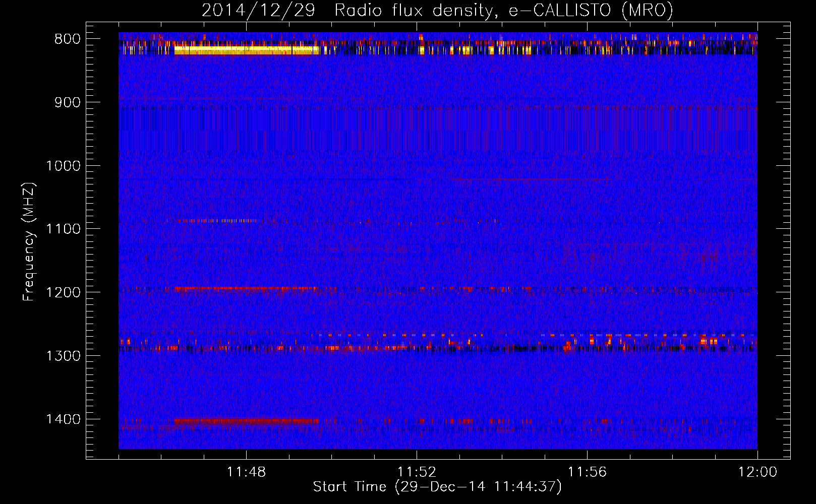This screenshot has height=504, width=816.
Task: Click the 11:52 time tick label
Action: (417, 472)
